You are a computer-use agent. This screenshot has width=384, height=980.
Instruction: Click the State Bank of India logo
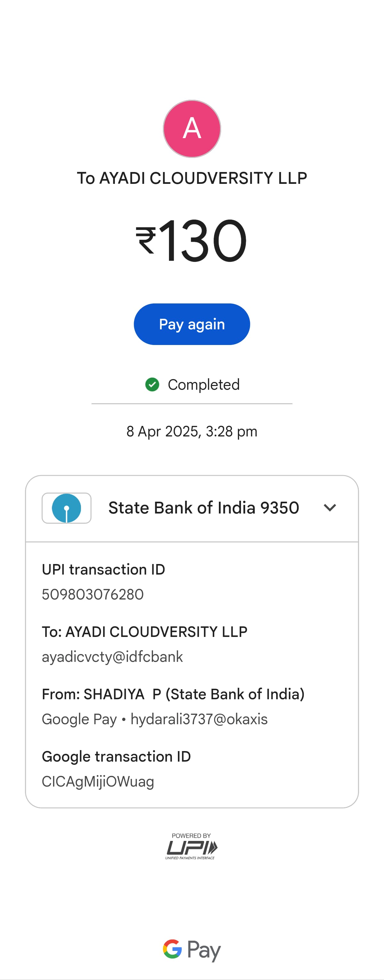coord(67,508)
